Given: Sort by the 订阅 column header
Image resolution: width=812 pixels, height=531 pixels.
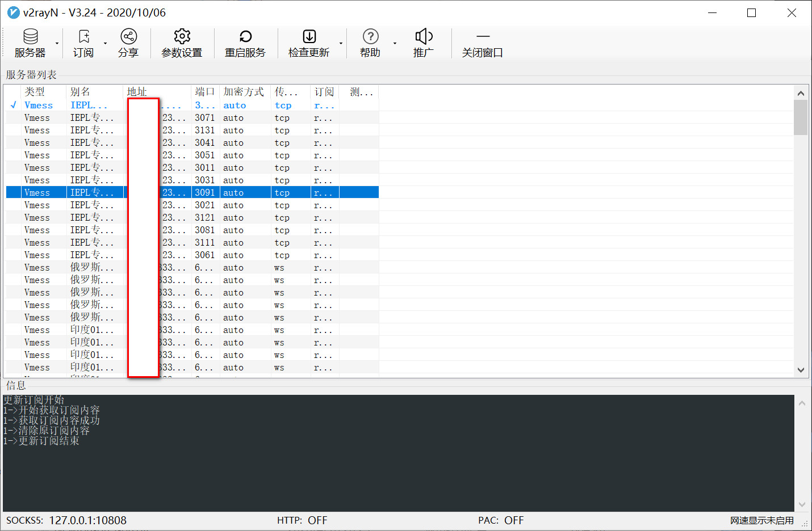Looking at the screenshot, I should [x=325, y=92].
